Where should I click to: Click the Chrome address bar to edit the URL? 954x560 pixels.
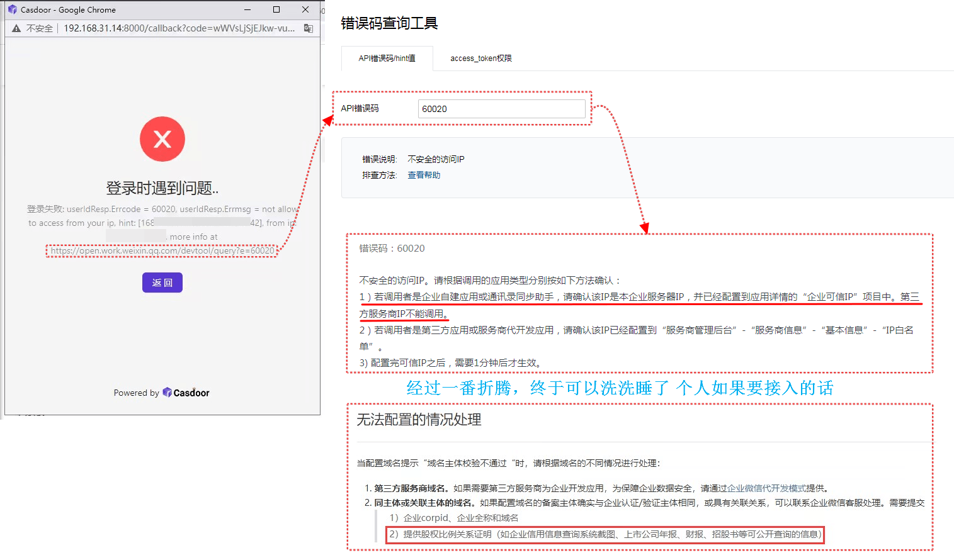click(176, 28)
